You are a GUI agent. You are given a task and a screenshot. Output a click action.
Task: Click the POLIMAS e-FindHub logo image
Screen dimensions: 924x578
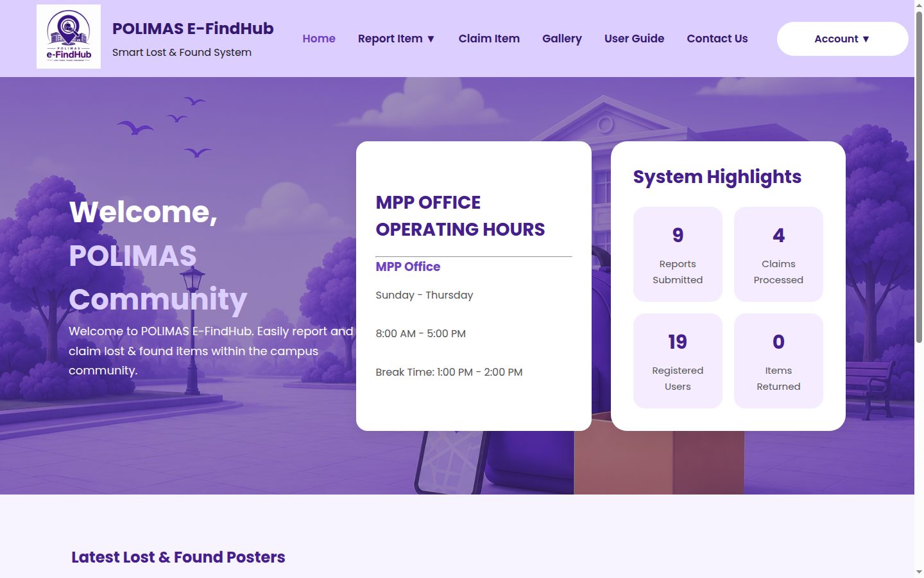coord(69,37)
